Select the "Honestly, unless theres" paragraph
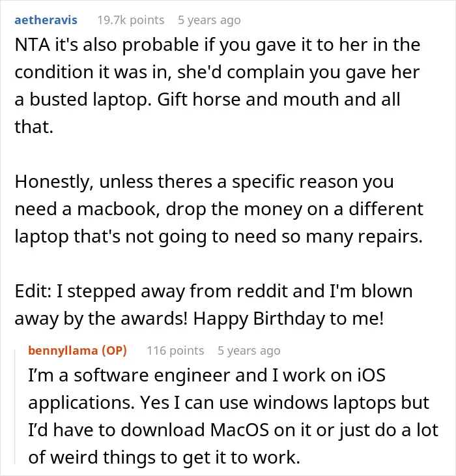Viewport: 456px width, 476px height. (219, 209)
